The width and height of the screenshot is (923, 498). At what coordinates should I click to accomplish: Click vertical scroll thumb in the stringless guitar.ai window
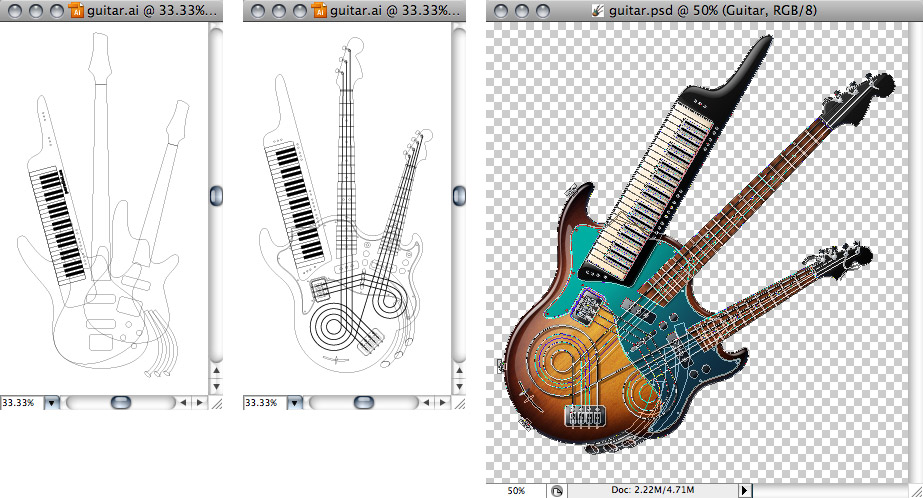tap(216, 196)
